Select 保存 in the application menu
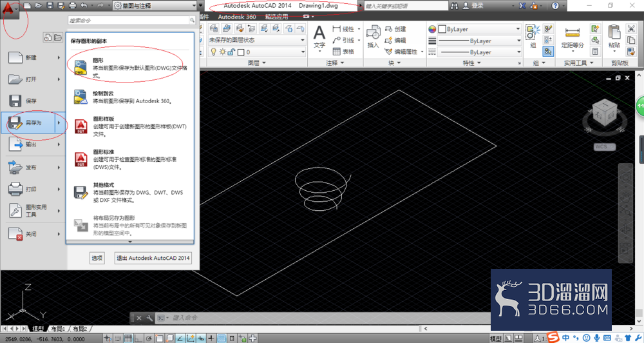 [33, 101]
